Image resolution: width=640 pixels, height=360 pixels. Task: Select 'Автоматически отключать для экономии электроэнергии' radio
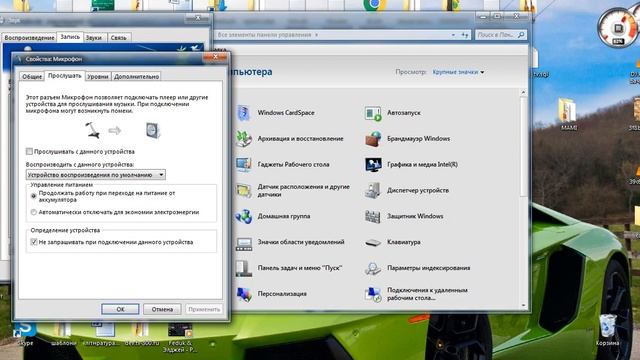pos(34,212)
